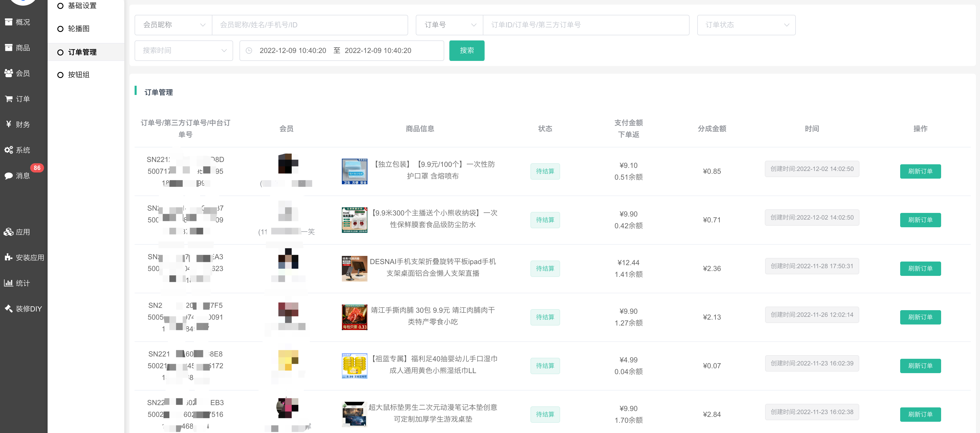The height and width of the screenshot is (433, 980).
Task: Click the green 搜索 button
Action: [x=466, y=51]
